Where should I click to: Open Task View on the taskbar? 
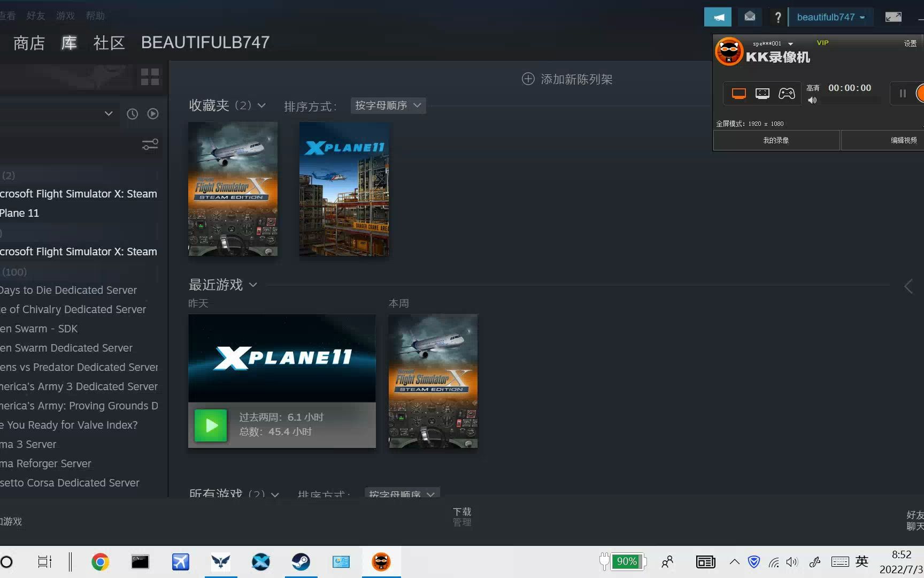[x=44, y=562]
